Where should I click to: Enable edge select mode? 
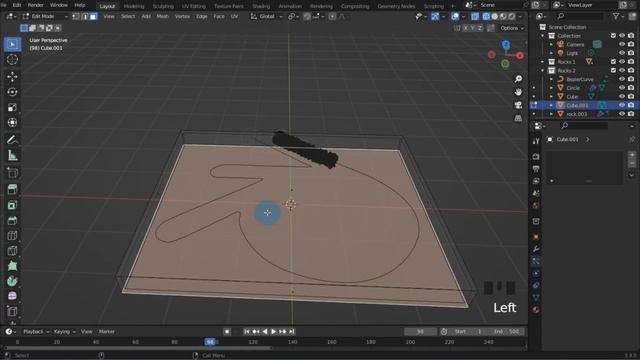[x=85, y=16]
